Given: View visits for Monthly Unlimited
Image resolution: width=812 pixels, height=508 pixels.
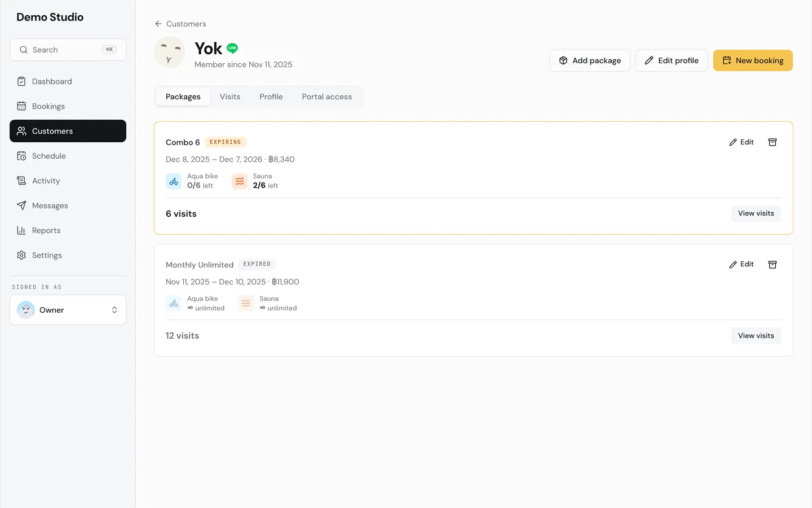Looking at the screenshot, I should (756, 336).
